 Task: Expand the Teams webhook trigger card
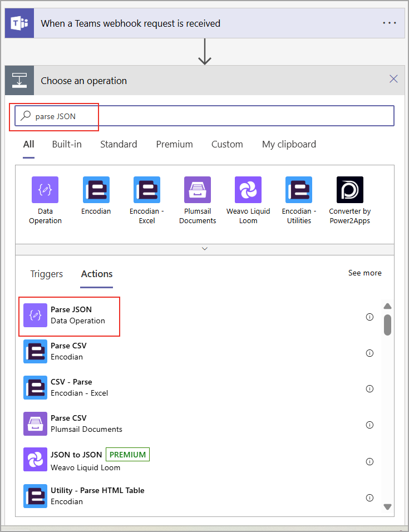coord(130,23)
